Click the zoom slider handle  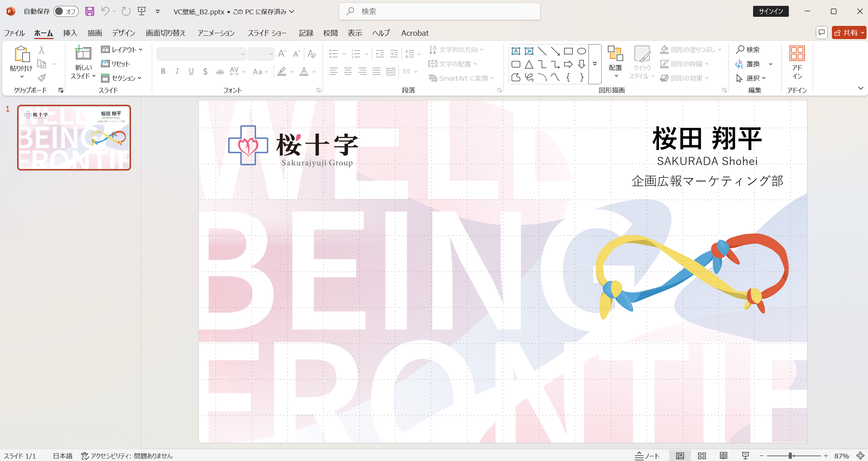pos(790,456)
